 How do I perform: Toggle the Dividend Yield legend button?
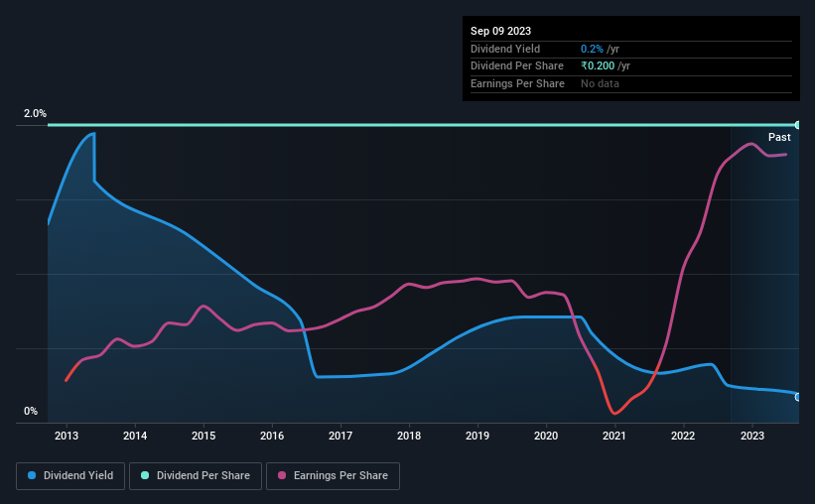pos(70,476)
